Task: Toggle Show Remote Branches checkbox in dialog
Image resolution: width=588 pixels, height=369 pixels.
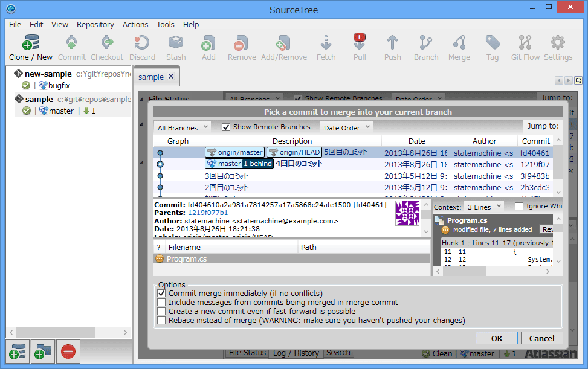Action: pyautogui.click(x=226, y=127)
